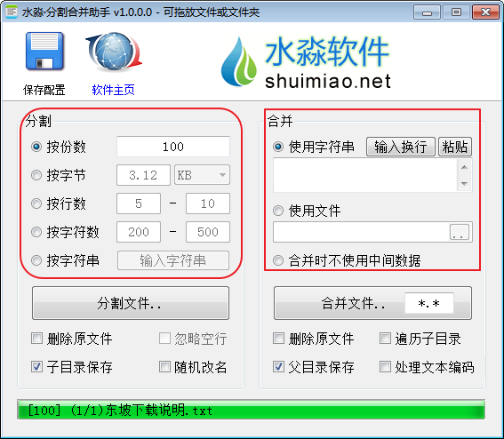Click the merge string text area
Screen dimensions: 504x439
coord(365,175)
